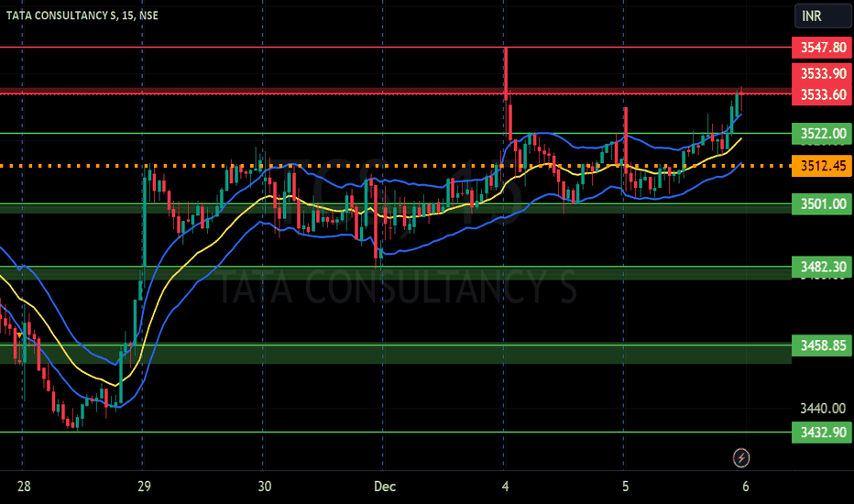Open the INR currency selector
Viewport: 854px width, 504px height.
[823, 16]
